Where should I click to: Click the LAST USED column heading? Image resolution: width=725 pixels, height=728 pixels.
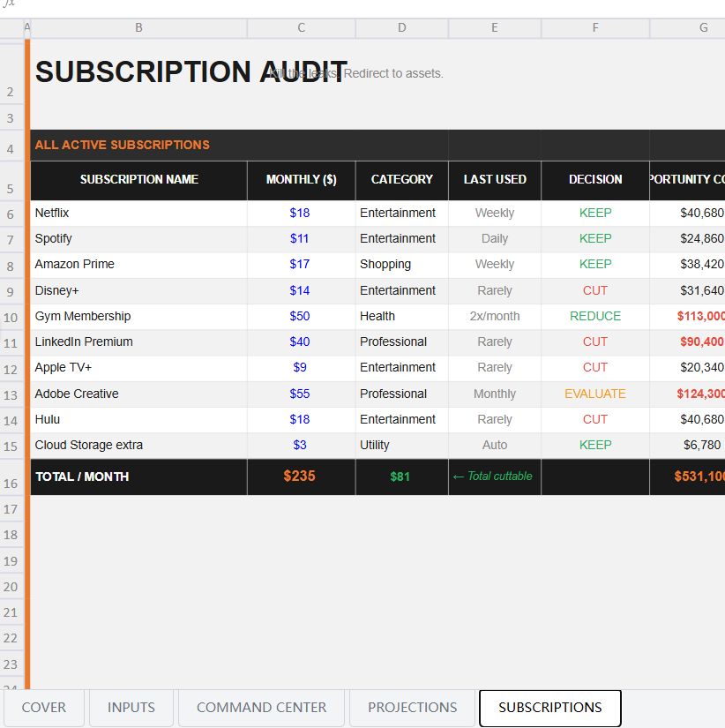(495, 180)
